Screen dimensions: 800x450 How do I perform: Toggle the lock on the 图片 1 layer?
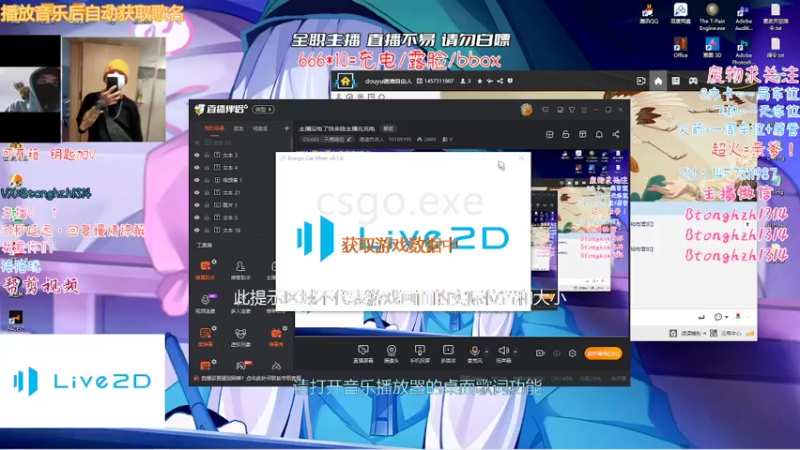click(x=207, y=205)
